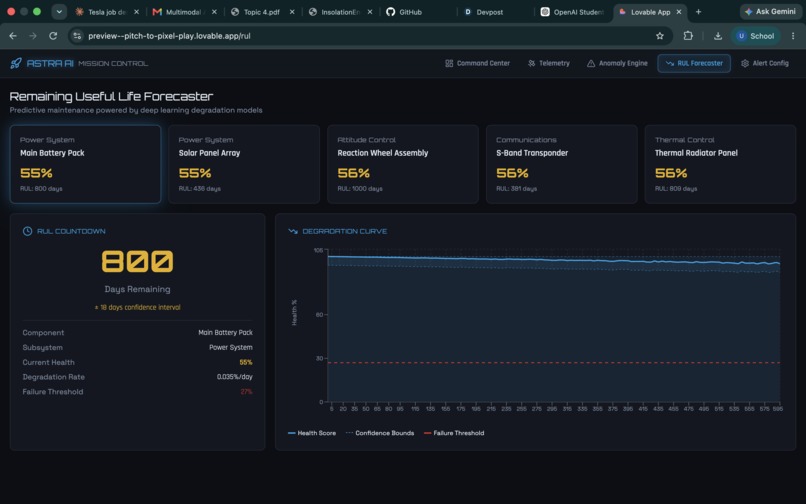Click the 0.035%/day degradation rate value
Viewport: 806px width, 504px height.
[234, 377]
